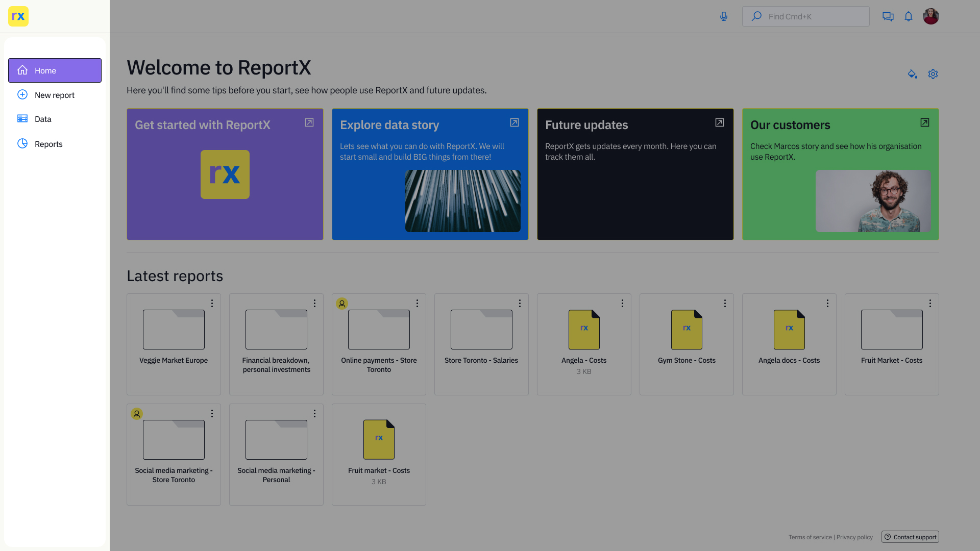Open options menu for Angela docs - Costs
The height and width of the screenshot is (551, 980).
coord(827,303)
